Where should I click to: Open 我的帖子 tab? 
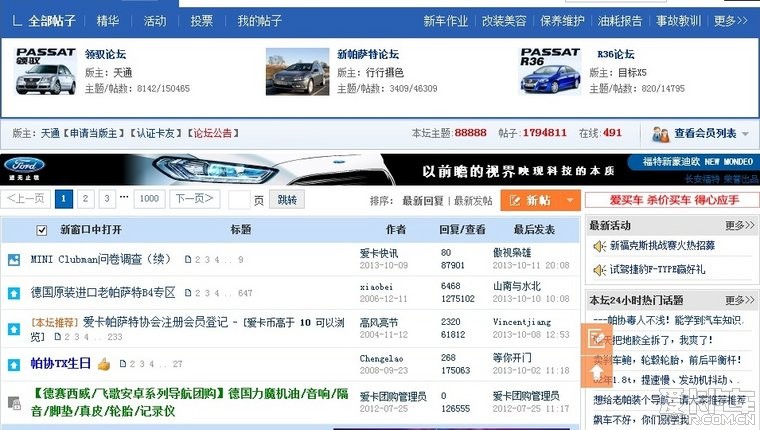coord(259,21)
